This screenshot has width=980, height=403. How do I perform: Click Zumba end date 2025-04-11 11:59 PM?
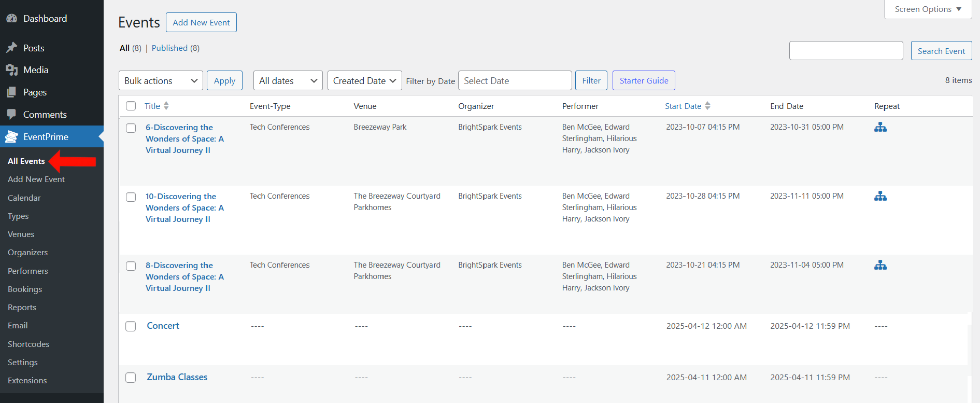pyautogui.click(x=810, y=378)
